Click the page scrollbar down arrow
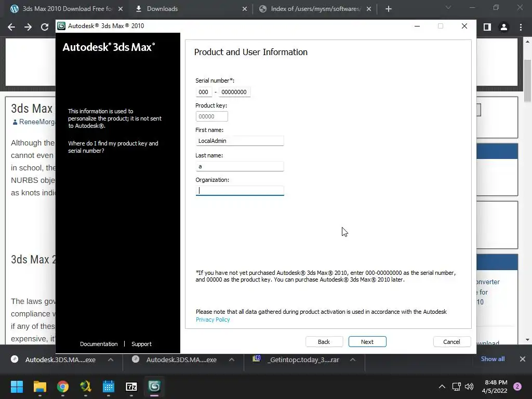This screenshot has width=532, height=399. [x=527, y=340]
